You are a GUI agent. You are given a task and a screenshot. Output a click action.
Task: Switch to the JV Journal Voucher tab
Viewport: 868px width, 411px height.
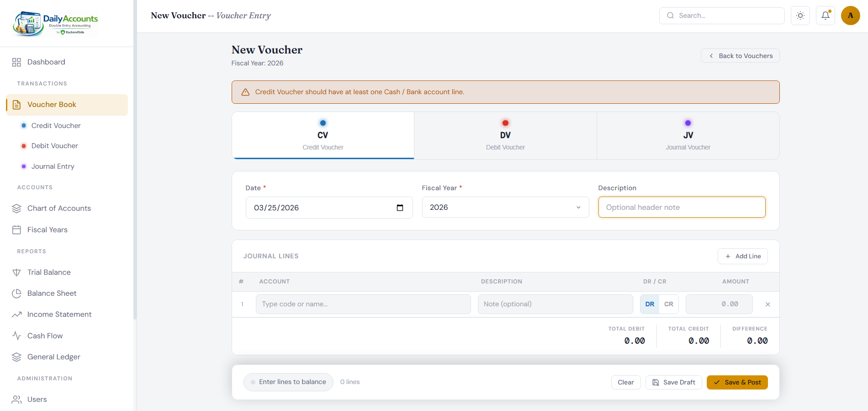click(x=688, y=136)
